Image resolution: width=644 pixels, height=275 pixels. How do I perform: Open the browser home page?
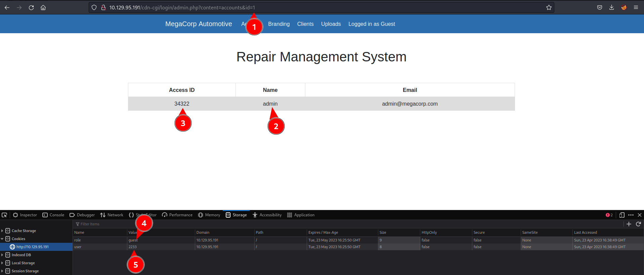[x=43, y=7]
